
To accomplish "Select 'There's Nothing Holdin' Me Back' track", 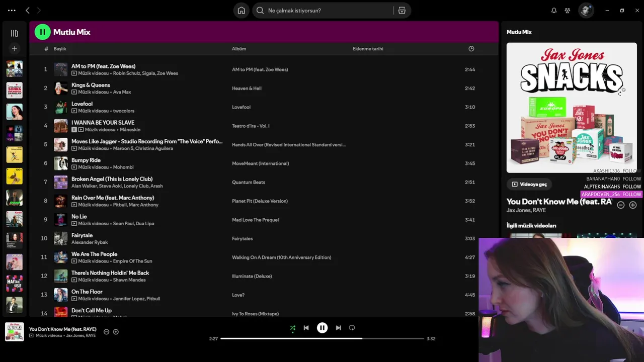I will (110, 273).
